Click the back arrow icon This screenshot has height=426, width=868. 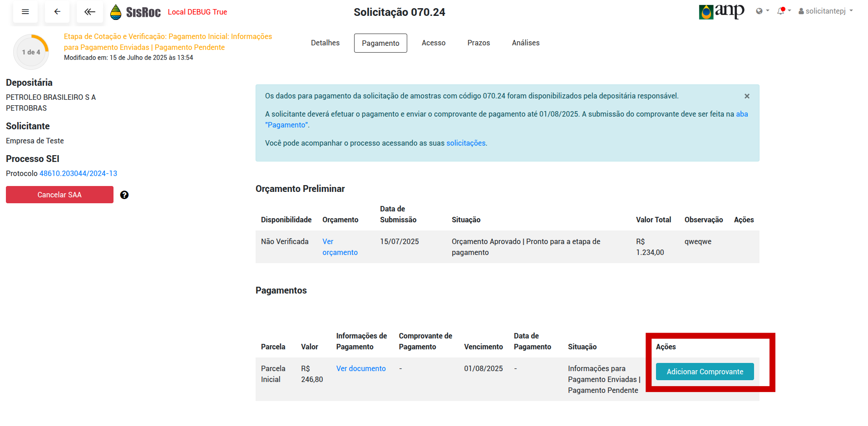coord(57,12)
